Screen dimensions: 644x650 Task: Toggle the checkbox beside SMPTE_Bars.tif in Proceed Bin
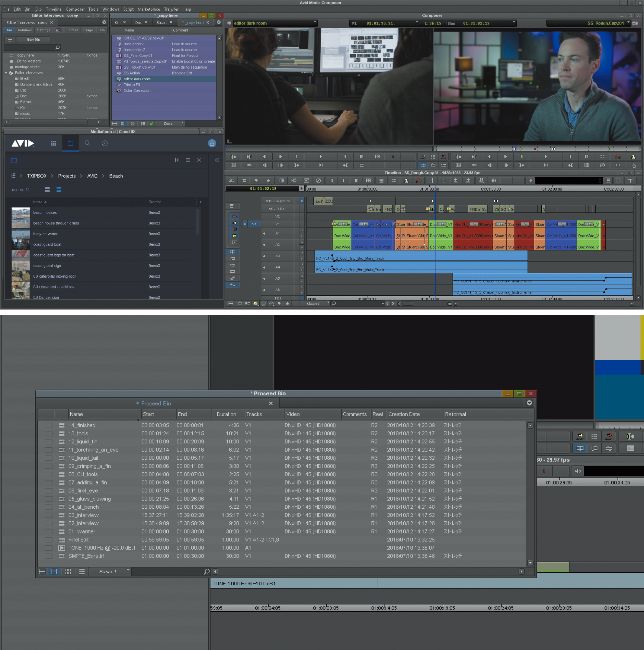(x=48, y=556)
